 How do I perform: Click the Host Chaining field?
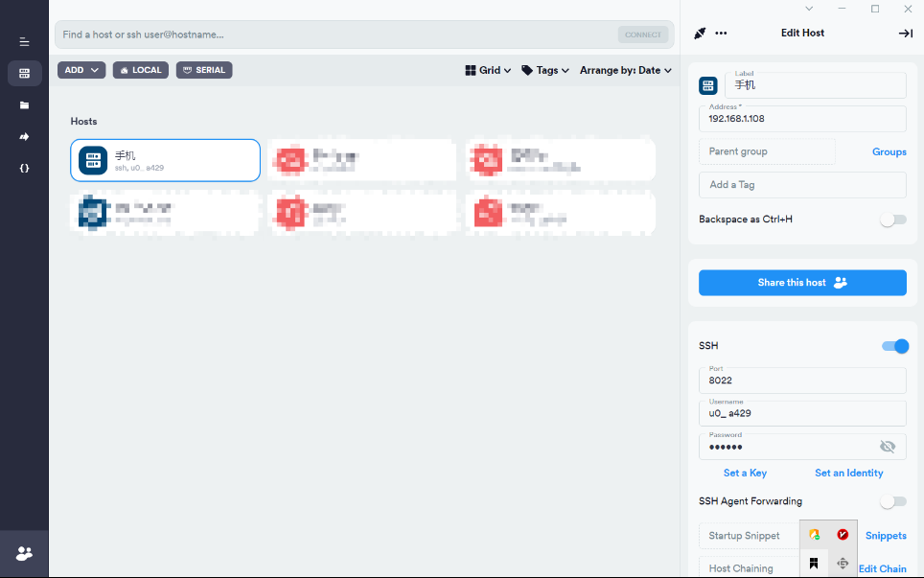click(x=749, y=566)
